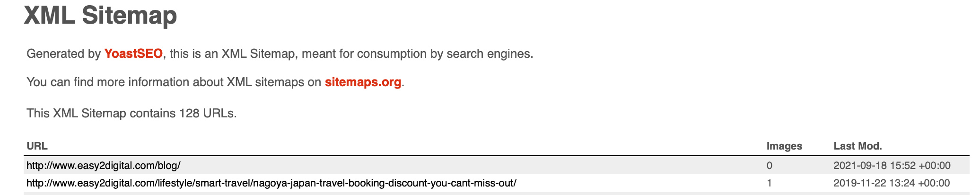Image resolution: width=980 pixels, height=195 pixels.
Task: Click the 'Generated by' text
Action: pyautogui.click(x=63, y=54)
